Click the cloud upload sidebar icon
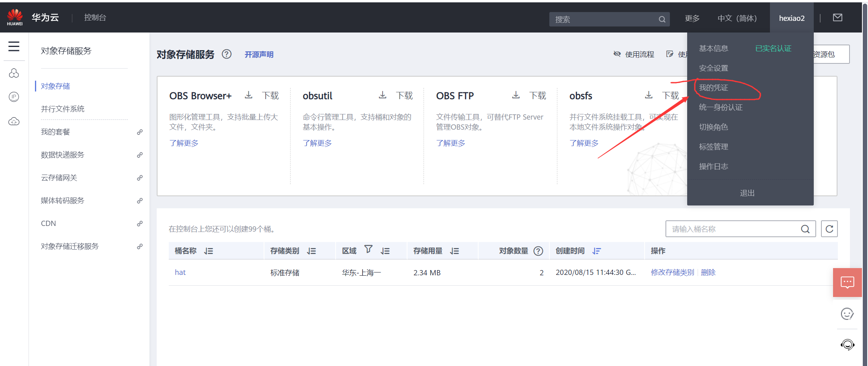This screenshot has width=868, height=366. point(14,121)
